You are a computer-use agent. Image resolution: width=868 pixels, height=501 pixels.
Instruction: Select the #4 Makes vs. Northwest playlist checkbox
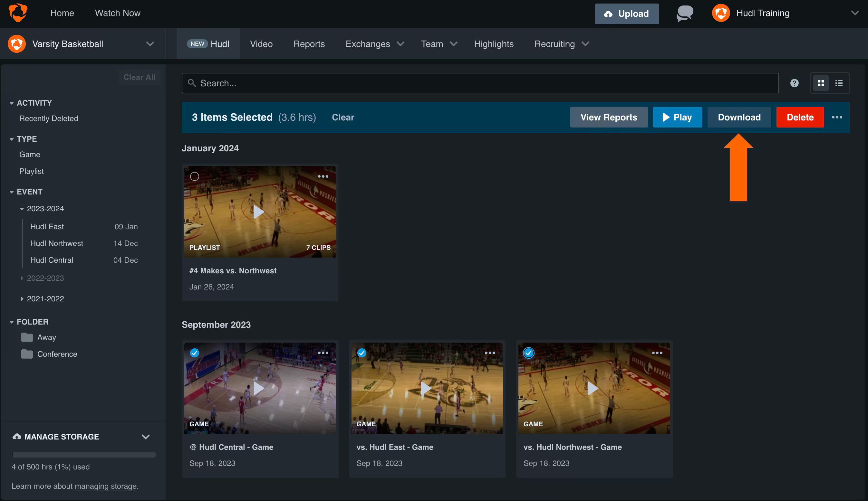(x=195, y=176)
